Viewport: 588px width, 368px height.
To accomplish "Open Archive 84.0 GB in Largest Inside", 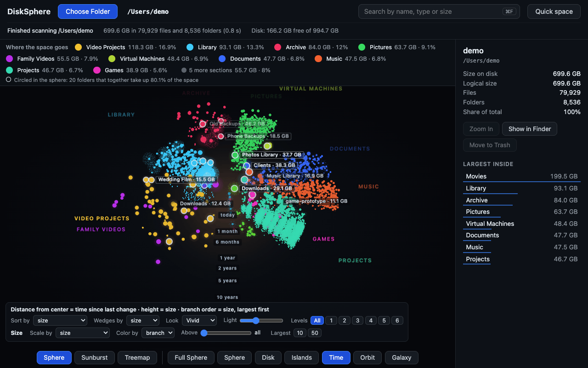I will pos(522,200).
